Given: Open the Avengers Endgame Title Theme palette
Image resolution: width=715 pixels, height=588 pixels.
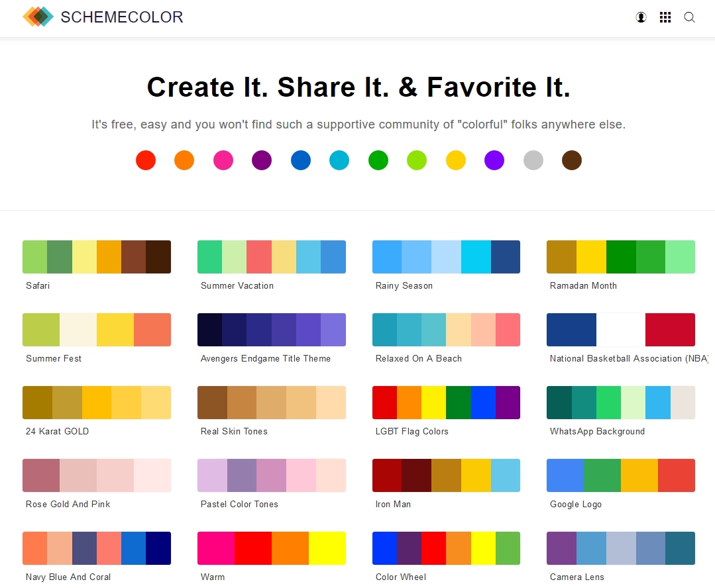Looking at the screenshot, I should (x=271, y=330).
